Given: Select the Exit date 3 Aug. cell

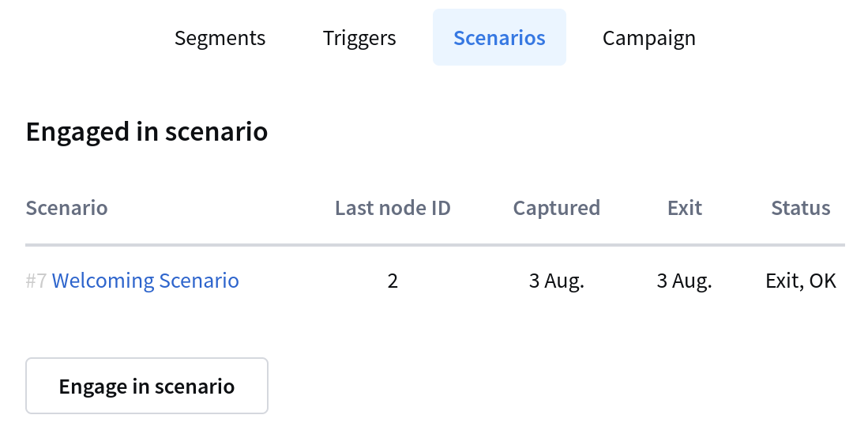Looking at the screenshot, I should pyautogui.click(x=684, y=281).
